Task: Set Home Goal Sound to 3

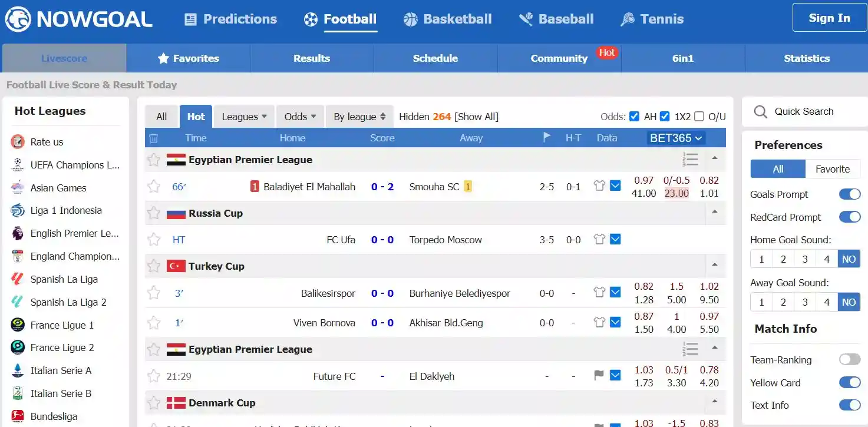Action: coord(805,259)
